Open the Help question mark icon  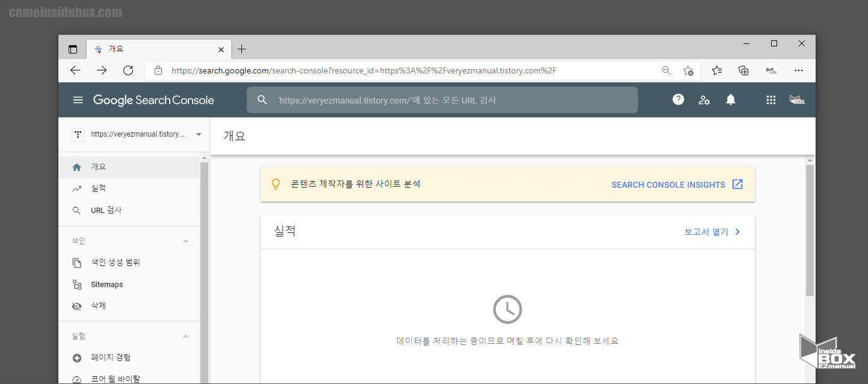[x=678, y=100]
